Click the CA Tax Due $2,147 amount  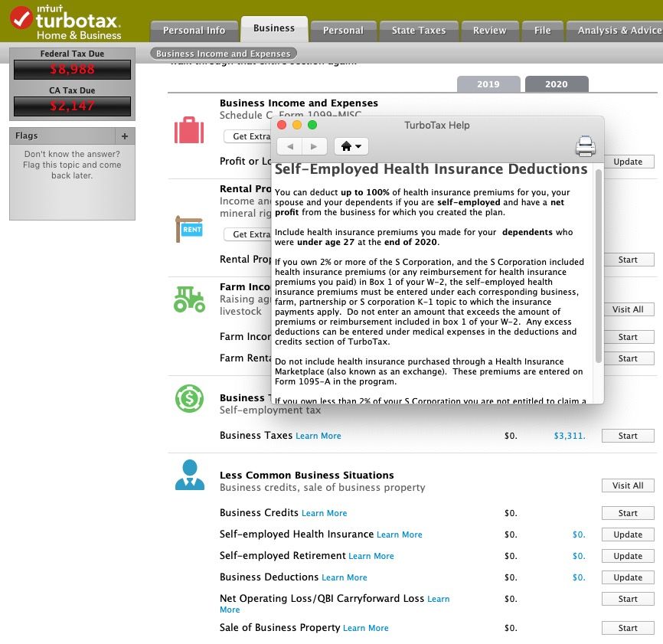pos(72,106)
